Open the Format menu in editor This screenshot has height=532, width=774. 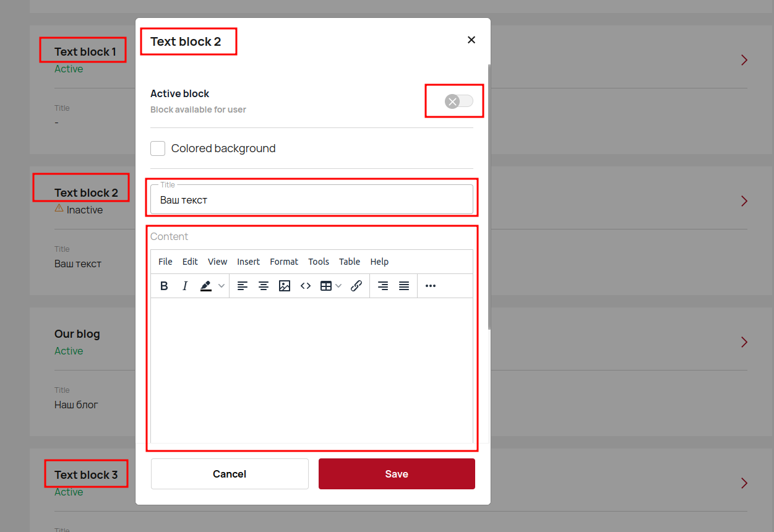click(x=284, y=262)
